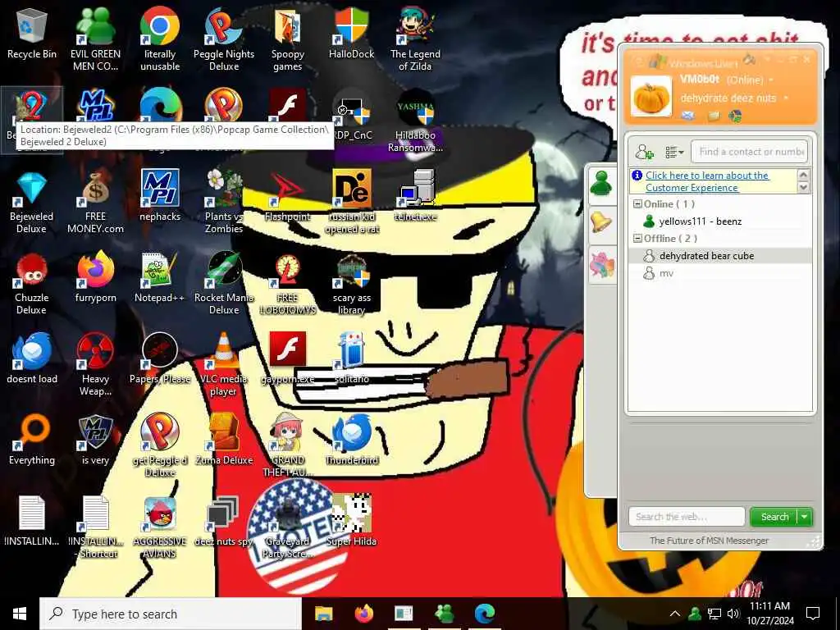Click the add a contact icon in Messenger
This screenshot has height=630, width=840.
[x=645, y=152]
